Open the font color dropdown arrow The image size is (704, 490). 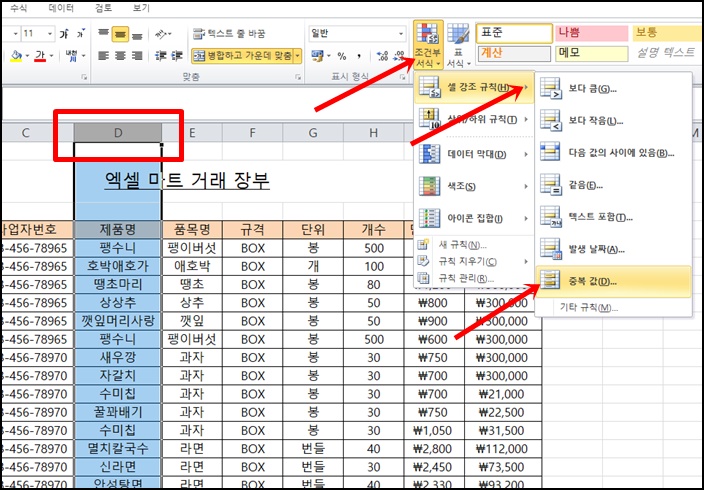51,56
